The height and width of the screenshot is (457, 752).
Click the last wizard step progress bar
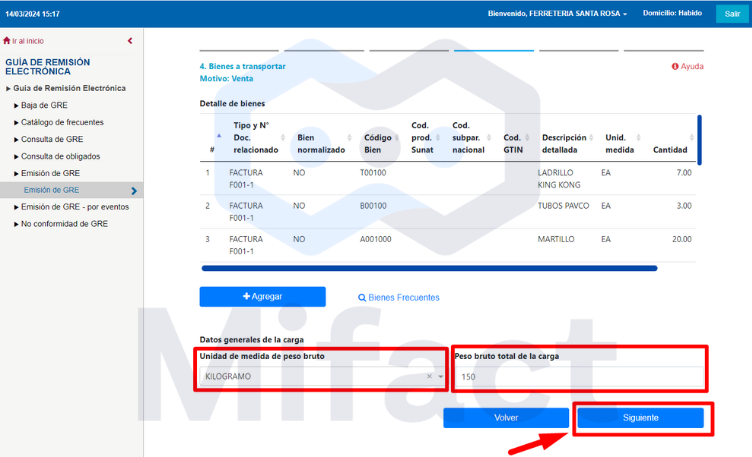[664, 50]
